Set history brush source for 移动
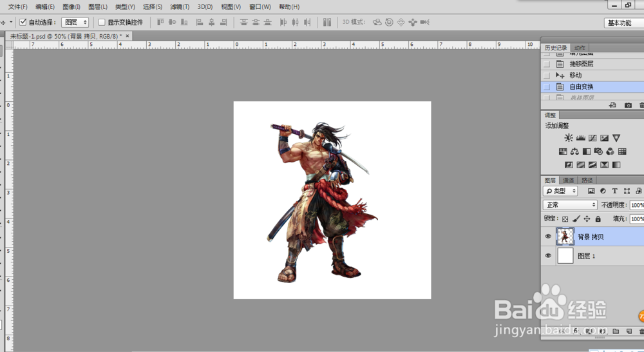This screenshot has height=352, width=644. [x=546, y=75]
